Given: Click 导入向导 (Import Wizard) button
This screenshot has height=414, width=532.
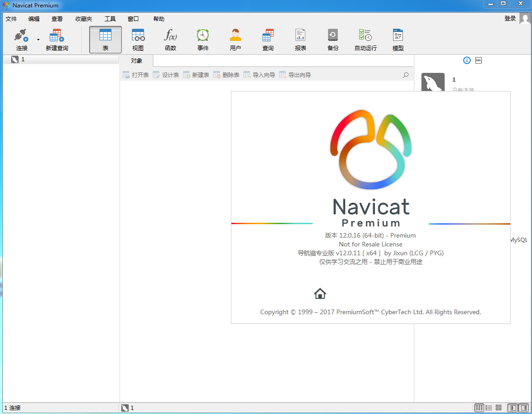Looking at the screenshot, I should click(x=259, y=75).
